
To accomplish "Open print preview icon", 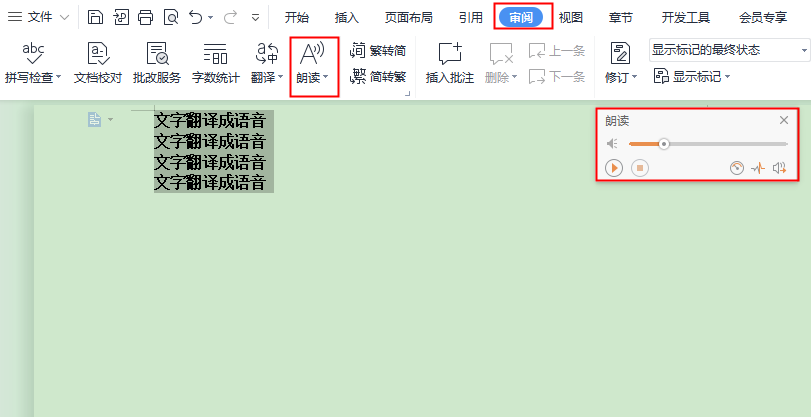I will click(171, 17).
